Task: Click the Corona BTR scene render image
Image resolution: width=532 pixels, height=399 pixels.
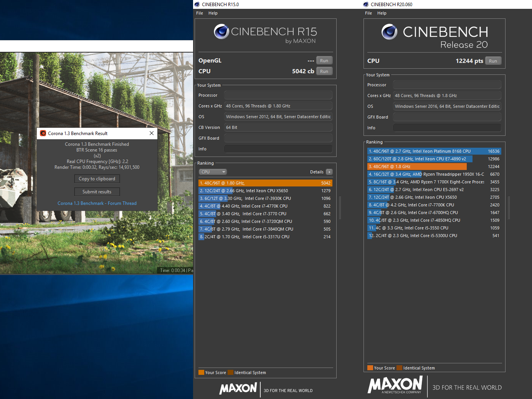Action: [96, 163]
